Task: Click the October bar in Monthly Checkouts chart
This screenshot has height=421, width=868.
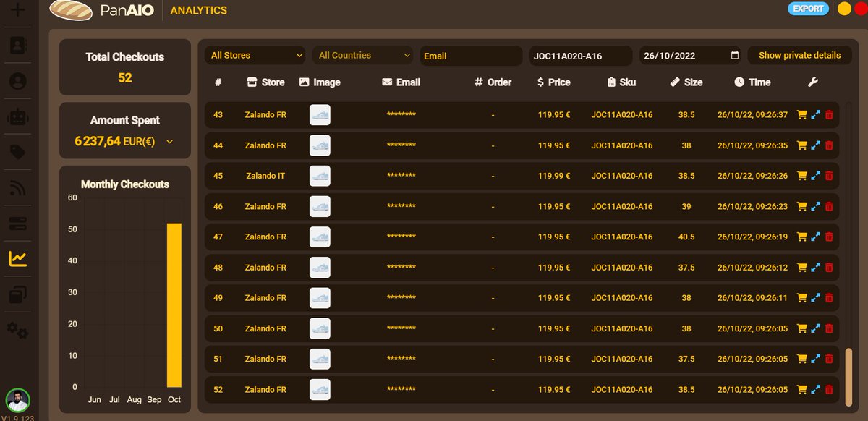Action: (174, 305)
